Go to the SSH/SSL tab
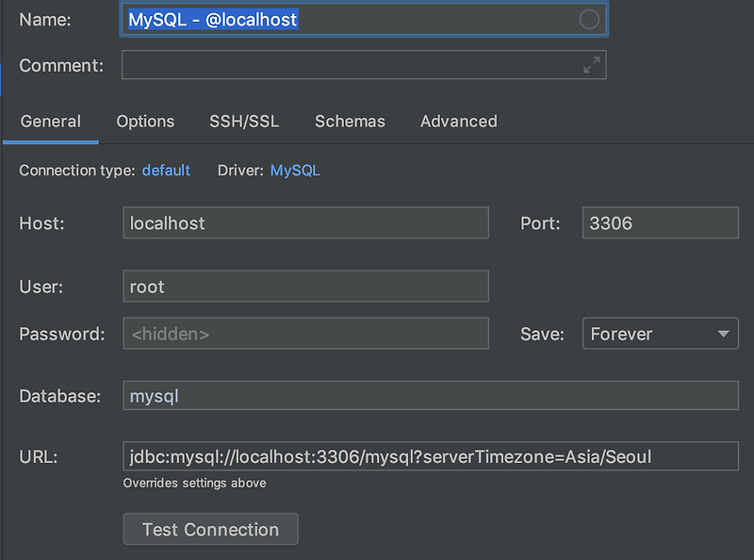The image size is (754, 560). (244, 122)
